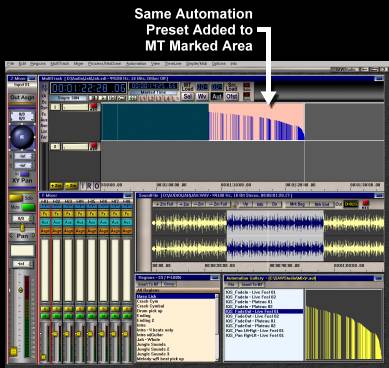
Task: Adjust the fader on F Mixer channel 8
Action: (125, 334)
